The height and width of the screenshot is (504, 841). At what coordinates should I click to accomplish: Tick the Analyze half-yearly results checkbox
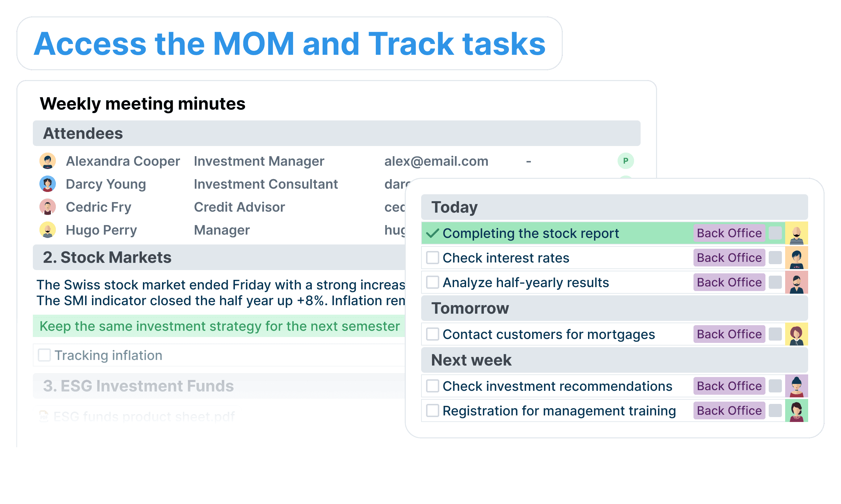point(432,283)
